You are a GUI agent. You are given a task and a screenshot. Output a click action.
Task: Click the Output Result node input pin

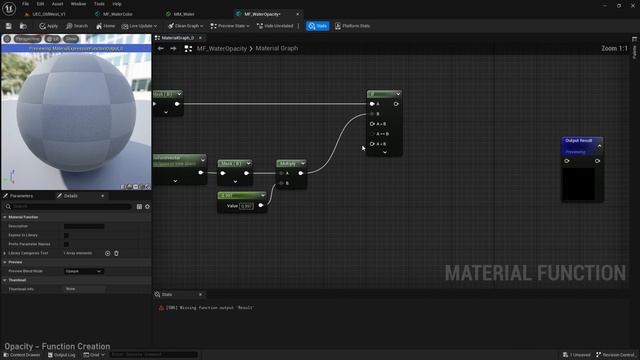(x=567, y=161)
